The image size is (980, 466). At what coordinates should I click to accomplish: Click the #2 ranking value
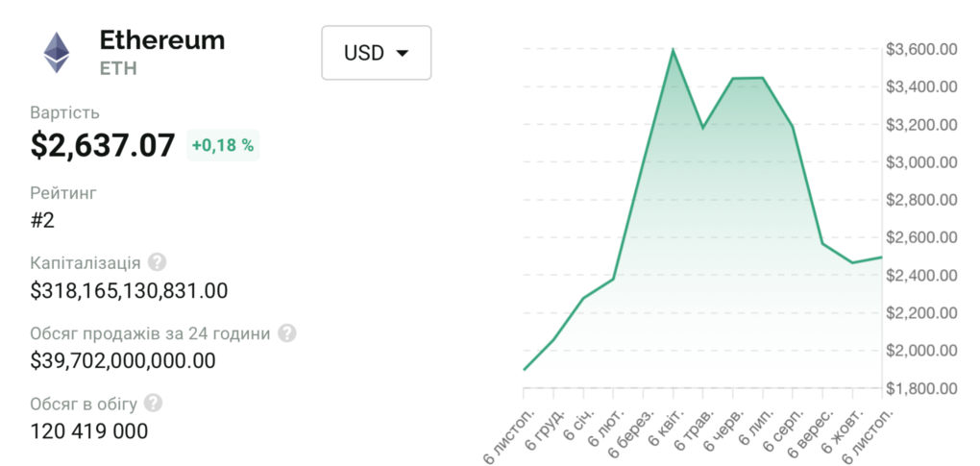42,220
